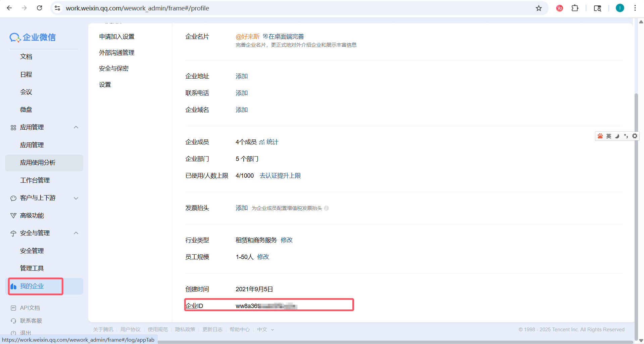Toggle the IME moon half-width mode
This screenshot has height=344, width=644.
point(617,136)
